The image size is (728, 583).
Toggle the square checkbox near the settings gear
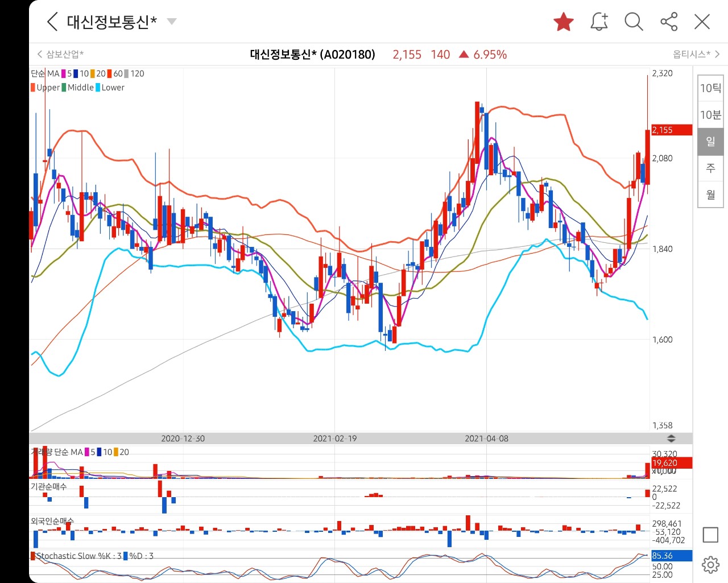pos(710,535)
